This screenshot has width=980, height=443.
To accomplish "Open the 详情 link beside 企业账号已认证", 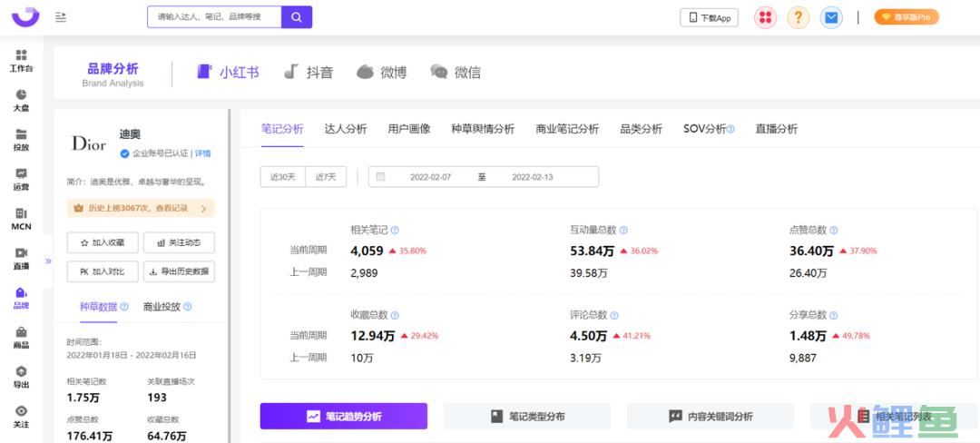I will click(202, 153).
